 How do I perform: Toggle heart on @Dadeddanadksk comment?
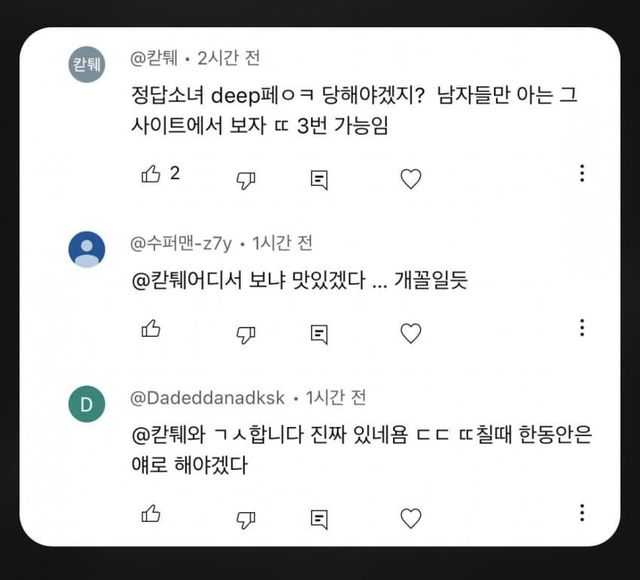click(410, 518)
